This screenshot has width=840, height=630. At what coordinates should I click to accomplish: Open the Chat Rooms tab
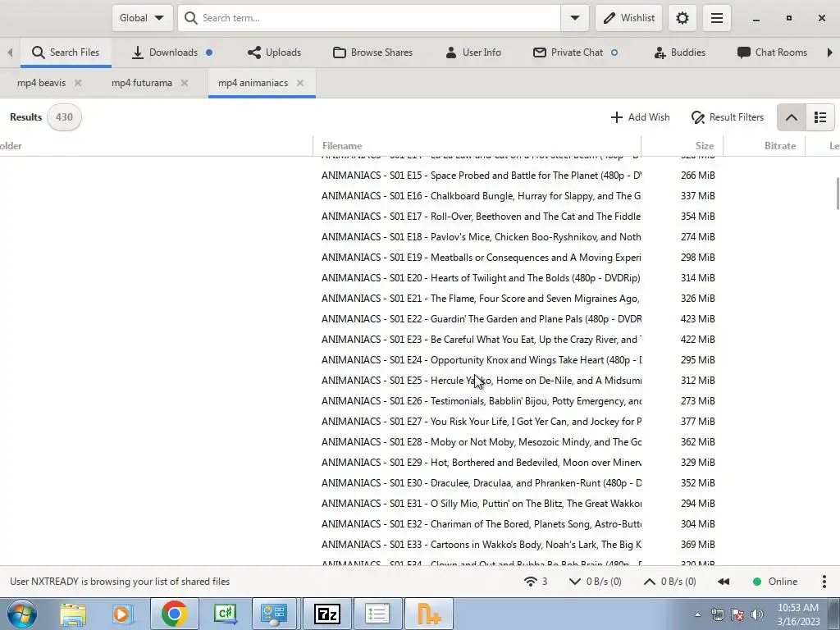click(772, 52)
